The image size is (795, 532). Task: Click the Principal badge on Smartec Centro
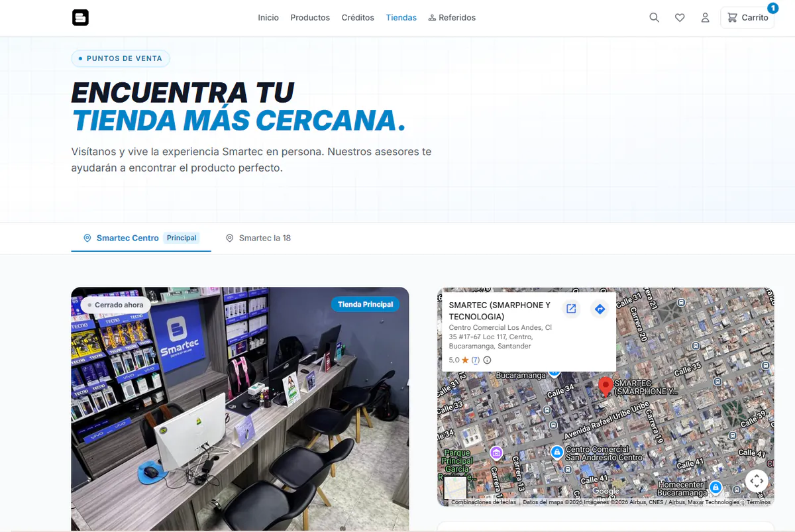tap(182, 238)
